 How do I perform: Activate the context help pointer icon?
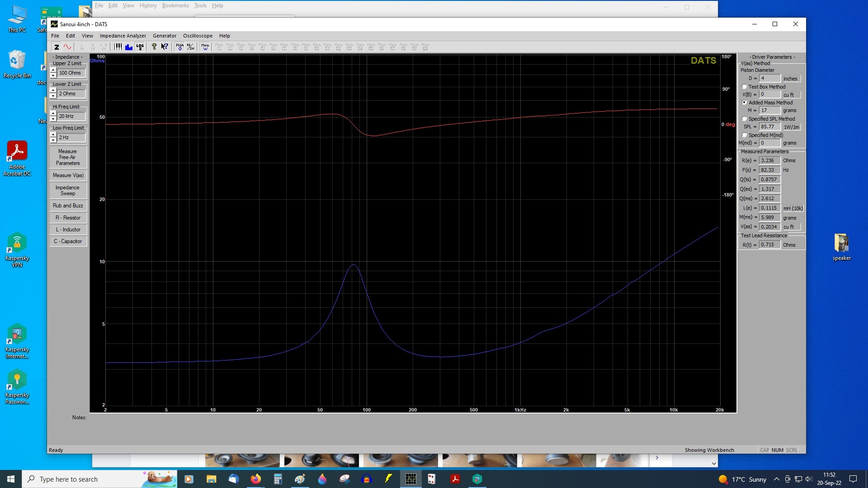(x=165, y=47)
